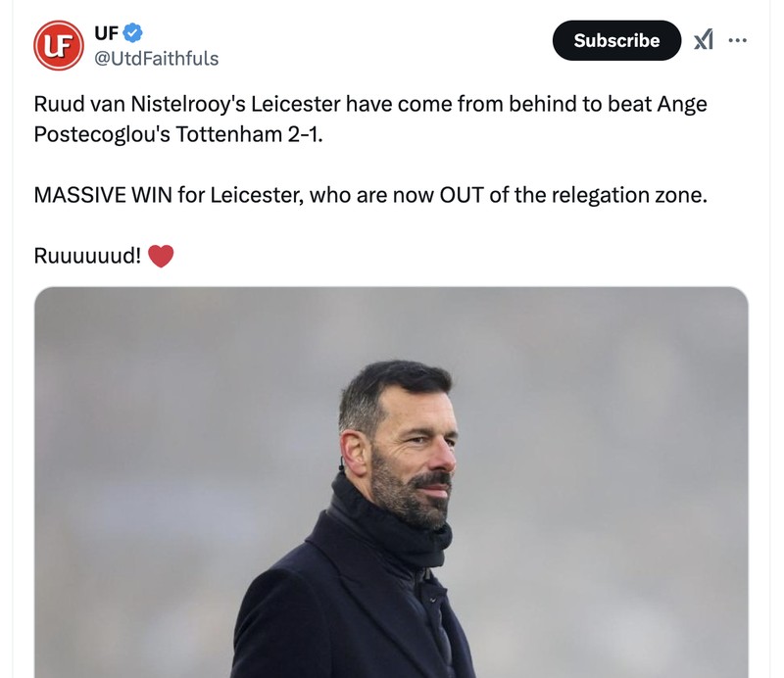784x678 pixels.
Task: Select the UF logo inside the circular avatar
Action: tap(59, 41)
